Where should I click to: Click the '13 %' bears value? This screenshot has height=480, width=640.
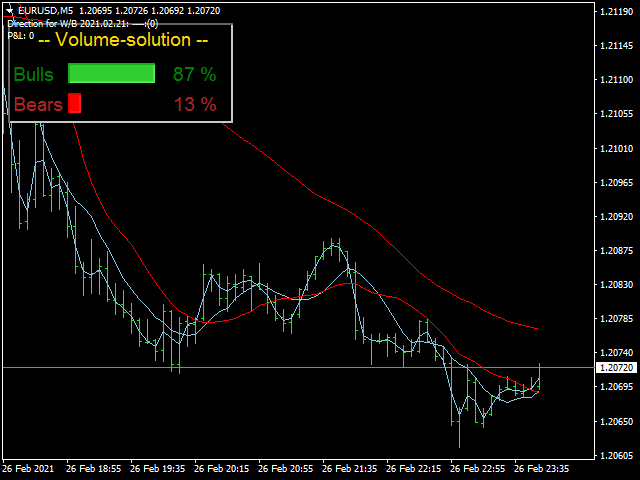[x=196, y=104]
